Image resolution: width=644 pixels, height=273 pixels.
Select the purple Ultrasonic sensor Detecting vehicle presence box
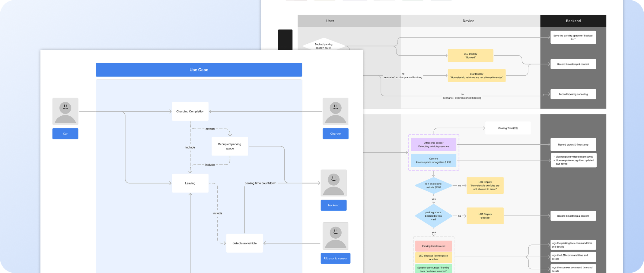(433, 145)
